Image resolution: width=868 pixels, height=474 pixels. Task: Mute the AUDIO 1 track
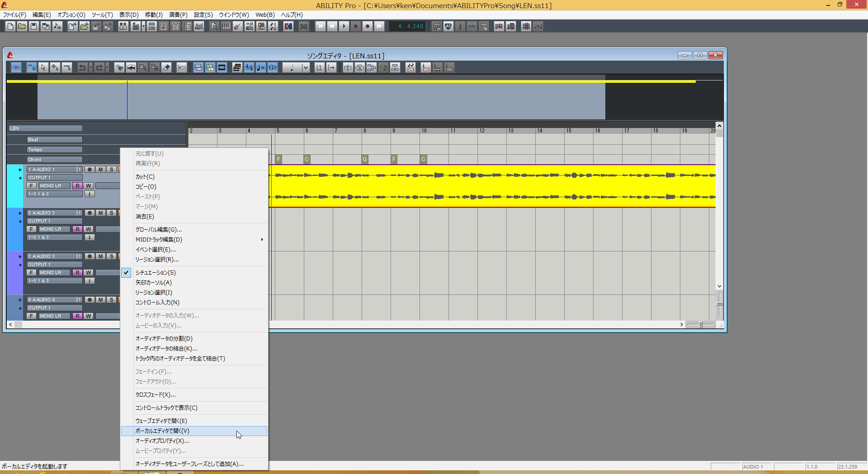[x=100, y=170]
